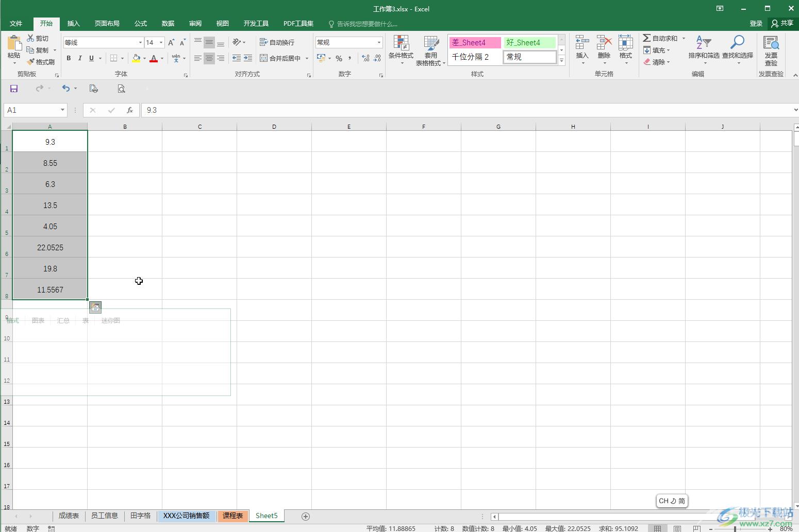The image size is (799, 532).
Task: Decrease font size with the smaller A
Action: [x=182, y=42]
